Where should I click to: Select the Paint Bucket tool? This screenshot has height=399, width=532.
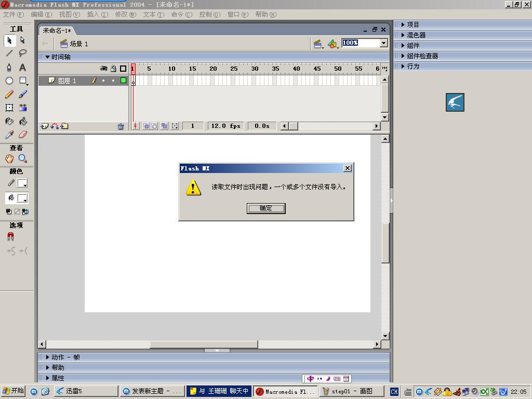[x=22, y=121]
